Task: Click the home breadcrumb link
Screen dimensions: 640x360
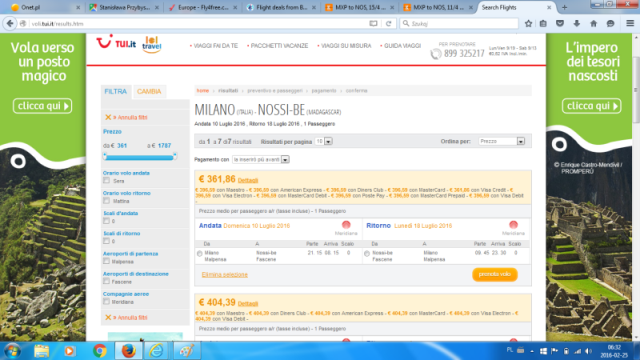Action: [x=202, y=91]
